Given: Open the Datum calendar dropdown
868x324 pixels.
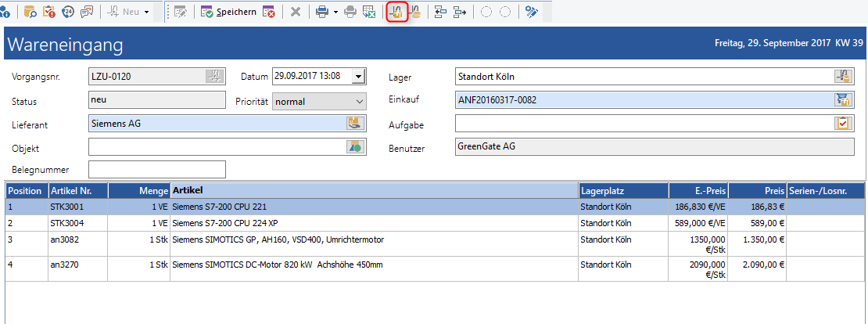Looking at the screenshot, I should (x=359, y=77).
